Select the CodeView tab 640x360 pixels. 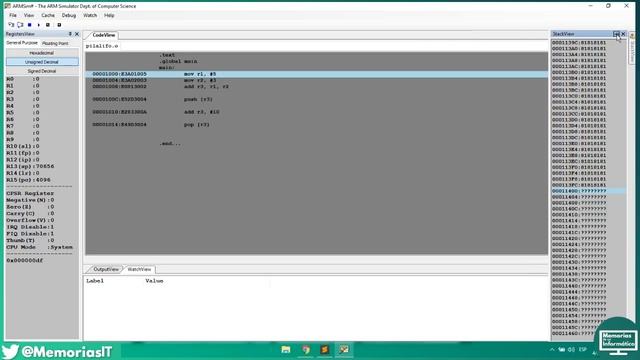click(104, 35)
